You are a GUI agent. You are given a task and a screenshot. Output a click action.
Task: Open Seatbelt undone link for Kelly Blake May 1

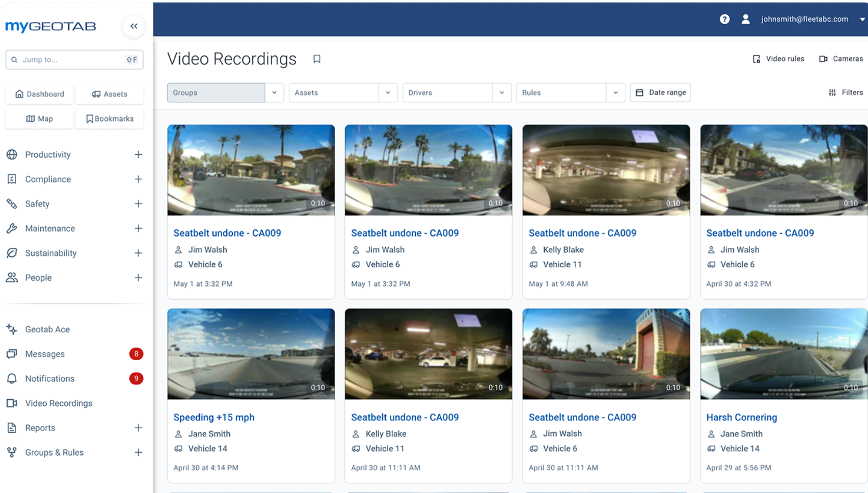[582, 233]
